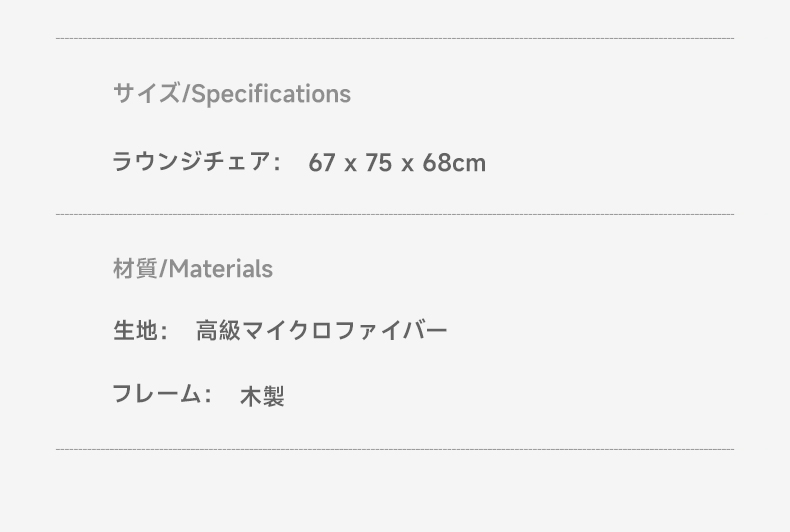Click the 68cm value

(x=454, y=163)
